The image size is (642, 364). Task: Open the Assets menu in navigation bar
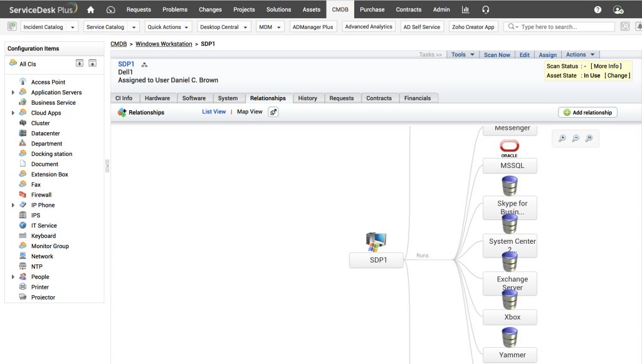coord(311,9)
